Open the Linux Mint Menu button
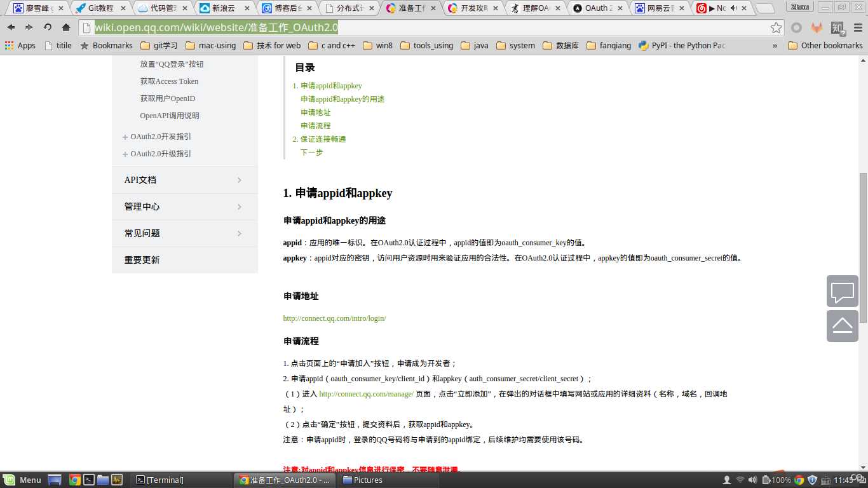 click(22, 480)
